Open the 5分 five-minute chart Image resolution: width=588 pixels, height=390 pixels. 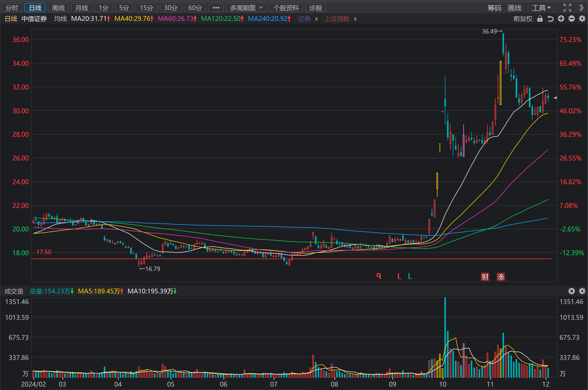[124, 8]
